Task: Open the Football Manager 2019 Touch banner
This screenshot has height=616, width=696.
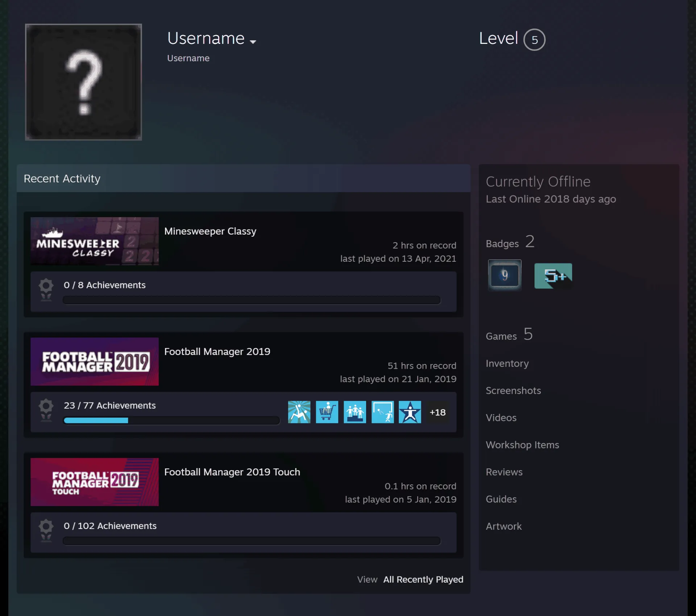Action: [x=95, y=482]
